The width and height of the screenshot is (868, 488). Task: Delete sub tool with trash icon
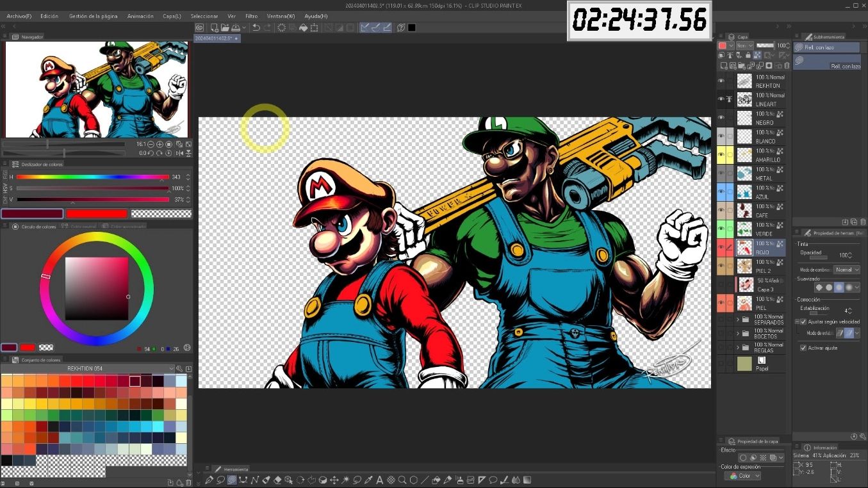coord(863,222)
